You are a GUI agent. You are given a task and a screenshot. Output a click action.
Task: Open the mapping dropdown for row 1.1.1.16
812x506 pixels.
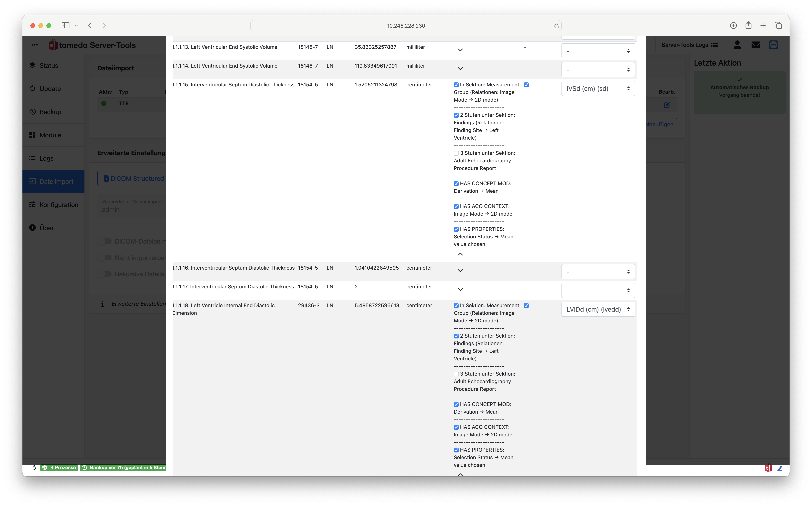click(x=598, y=272)
